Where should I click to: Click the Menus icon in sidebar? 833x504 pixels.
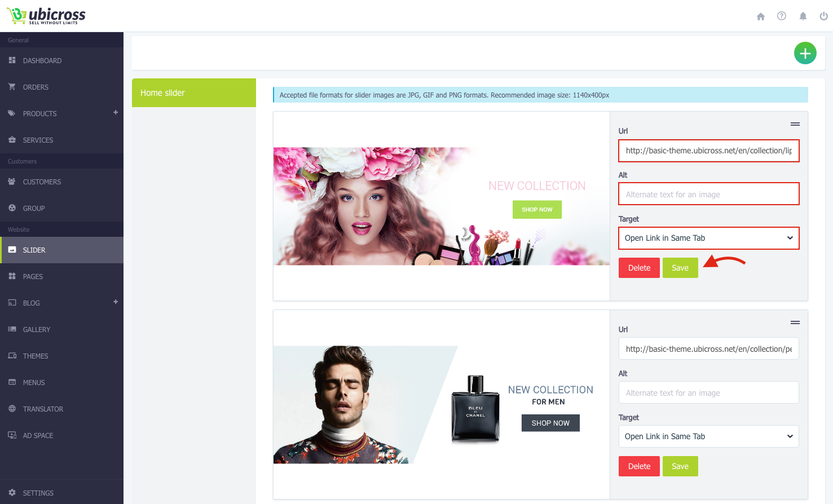click(x=12, y=382)
